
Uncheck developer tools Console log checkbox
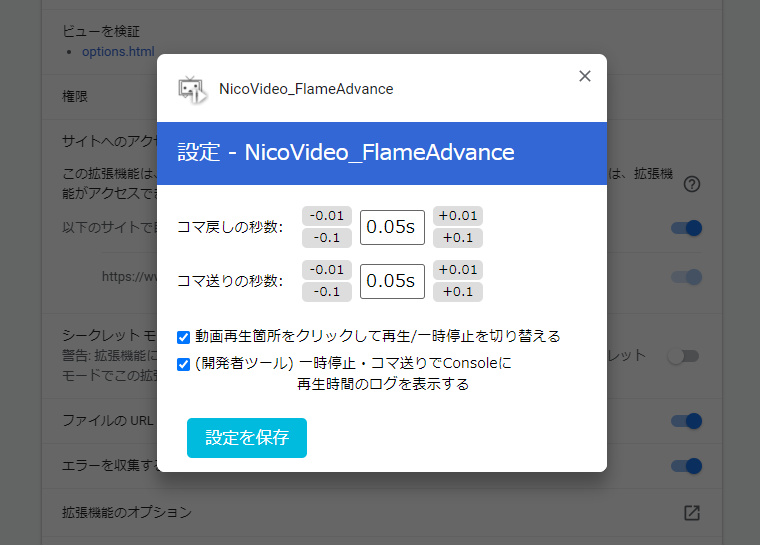183,364
